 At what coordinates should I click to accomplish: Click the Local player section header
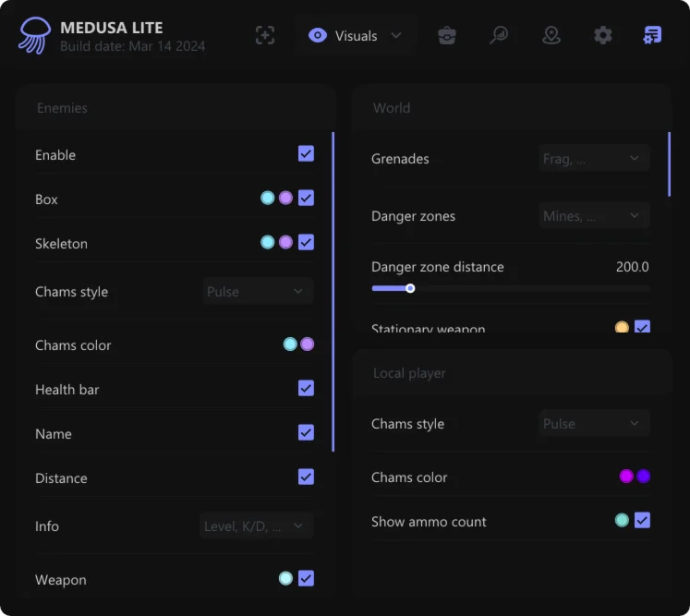[409, 373]
